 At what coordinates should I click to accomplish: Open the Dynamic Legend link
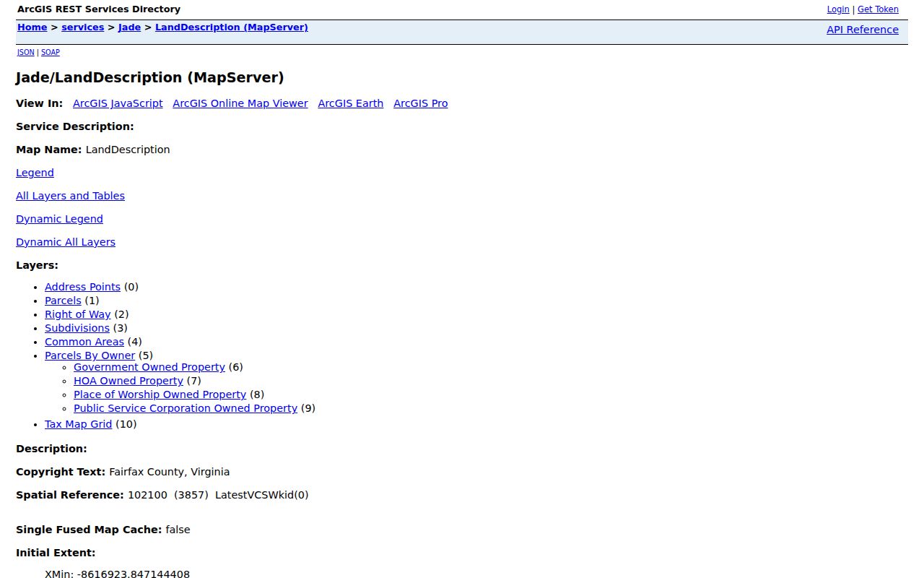(59, 219)
